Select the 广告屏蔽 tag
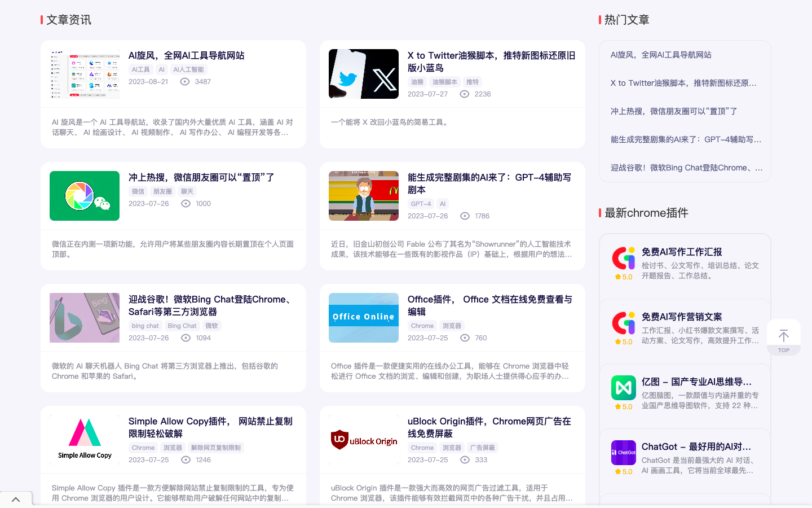The width and height of the screenshot is (812, 508). coord(483,448)
